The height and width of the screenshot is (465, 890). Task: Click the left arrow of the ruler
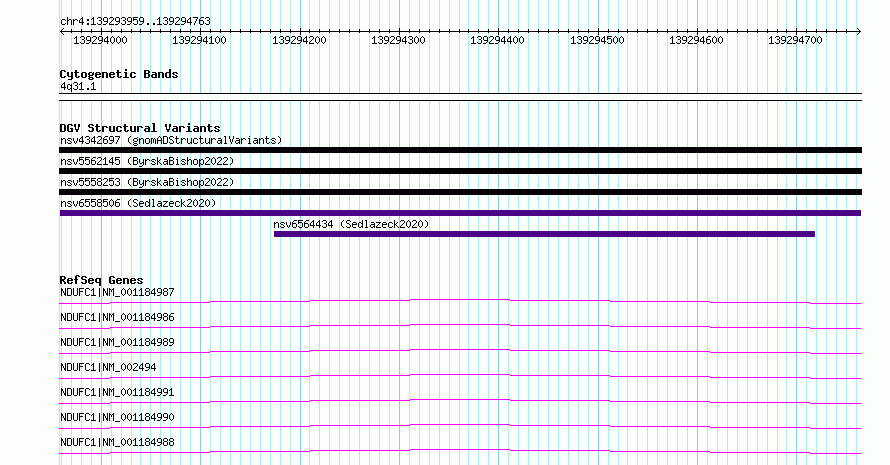pos(62,32)
